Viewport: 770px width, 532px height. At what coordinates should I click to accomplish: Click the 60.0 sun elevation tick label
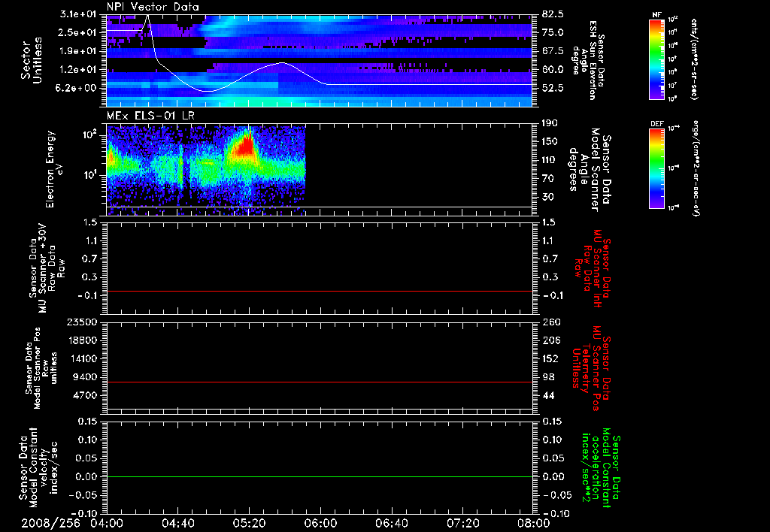pyautogui.click(x=553, y=70)
